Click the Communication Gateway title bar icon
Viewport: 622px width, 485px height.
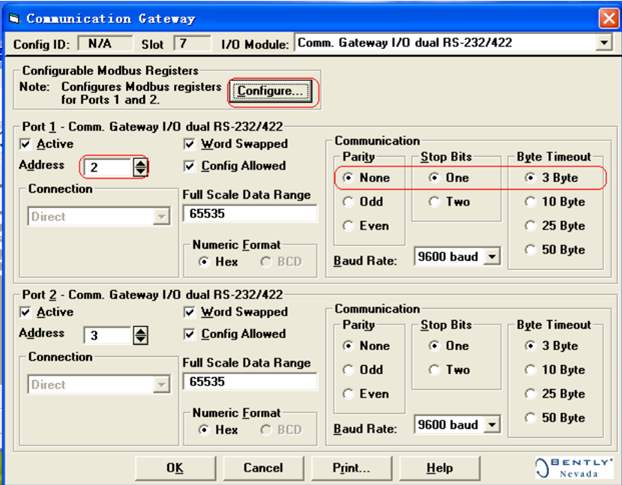14,18
